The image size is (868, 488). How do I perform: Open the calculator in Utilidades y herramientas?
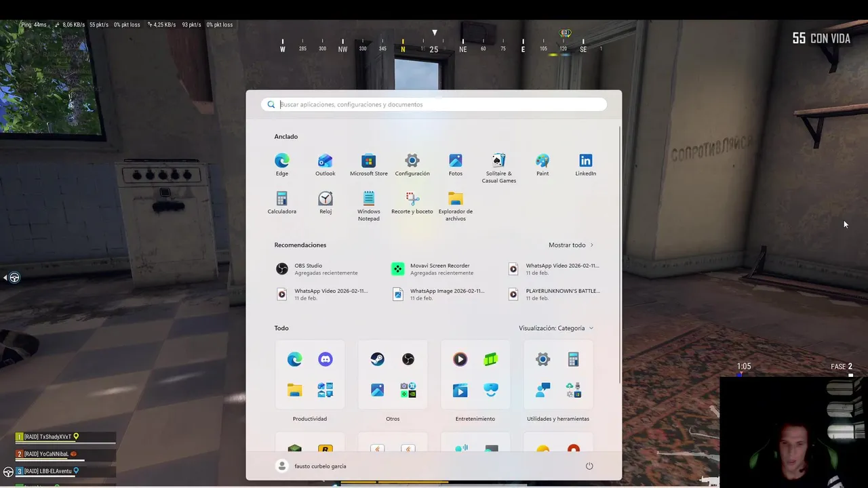pos(574,359)
